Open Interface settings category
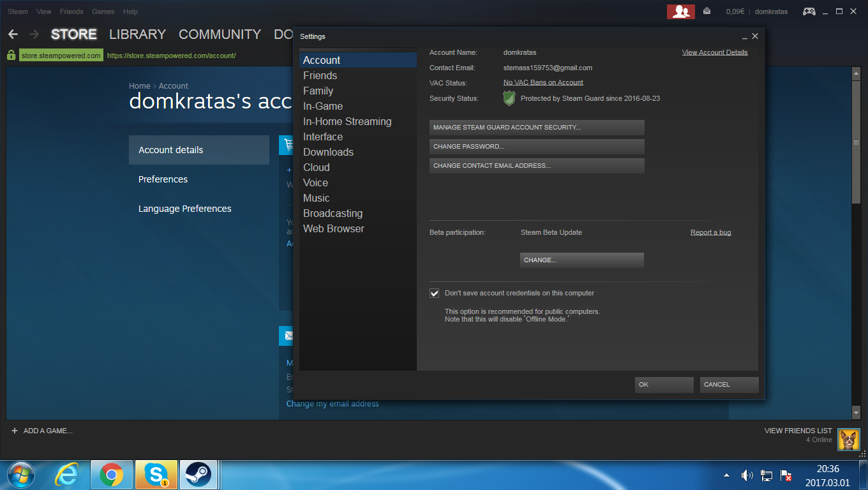868x490 pixels. point(358,137)
